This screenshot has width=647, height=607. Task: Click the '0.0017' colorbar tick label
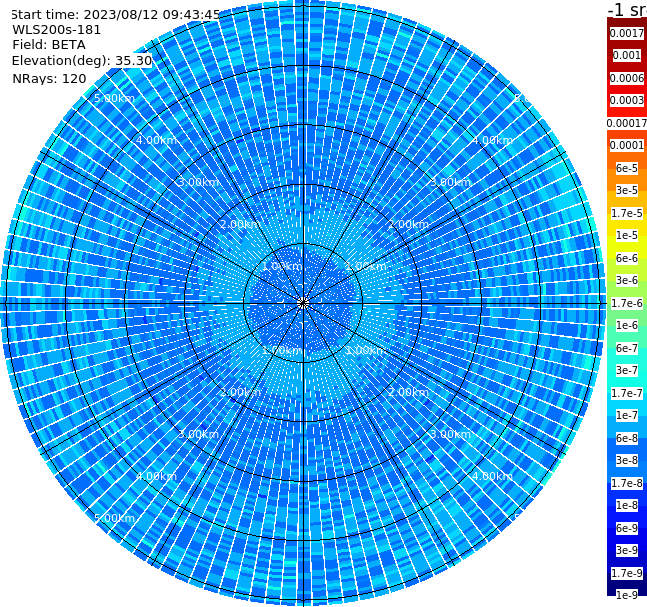pyautogui.click(x=627, y=33)
